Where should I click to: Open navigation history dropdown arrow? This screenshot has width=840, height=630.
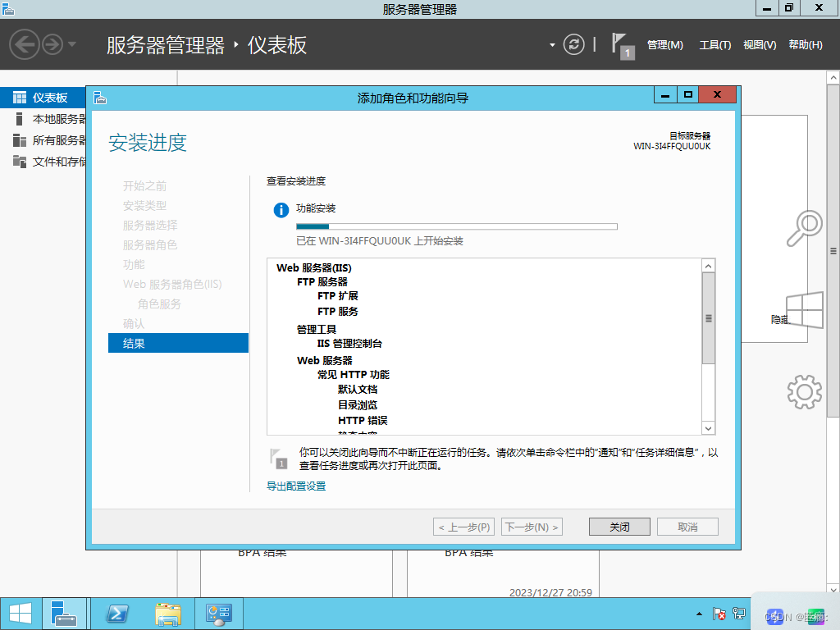tap(72, 44)
